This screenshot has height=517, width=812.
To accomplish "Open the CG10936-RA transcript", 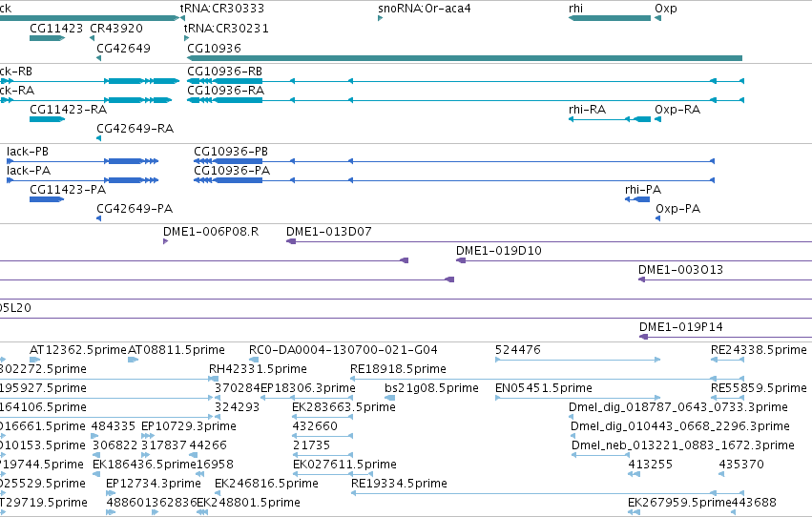I will tap(465, 100).
